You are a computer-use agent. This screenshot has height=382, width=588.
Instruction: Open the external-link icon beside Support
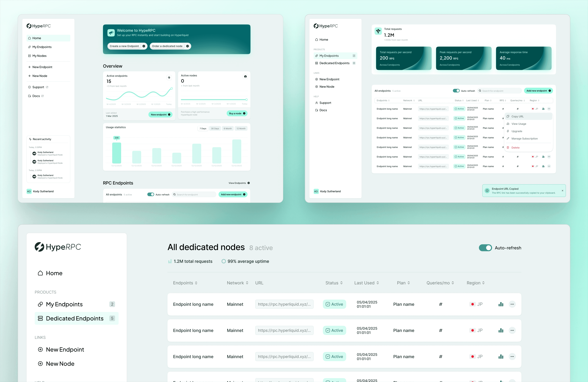[x=47, y=87]
